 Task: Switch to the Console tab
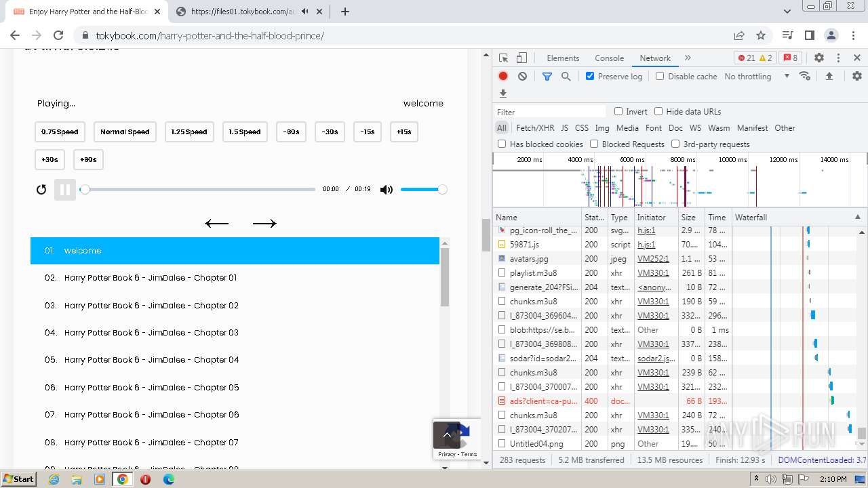point(609,58)
